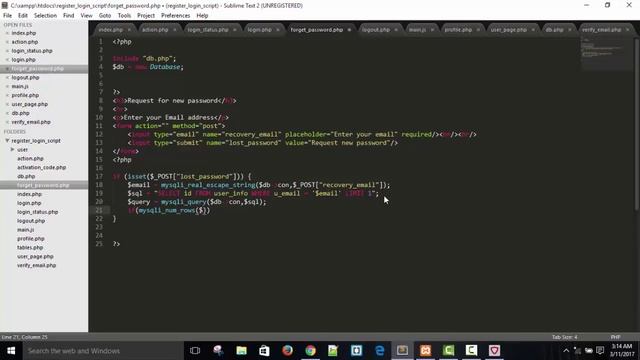Open the Goto menu
640x360 pixels.
pyautogui.click(x=105, y=16)
